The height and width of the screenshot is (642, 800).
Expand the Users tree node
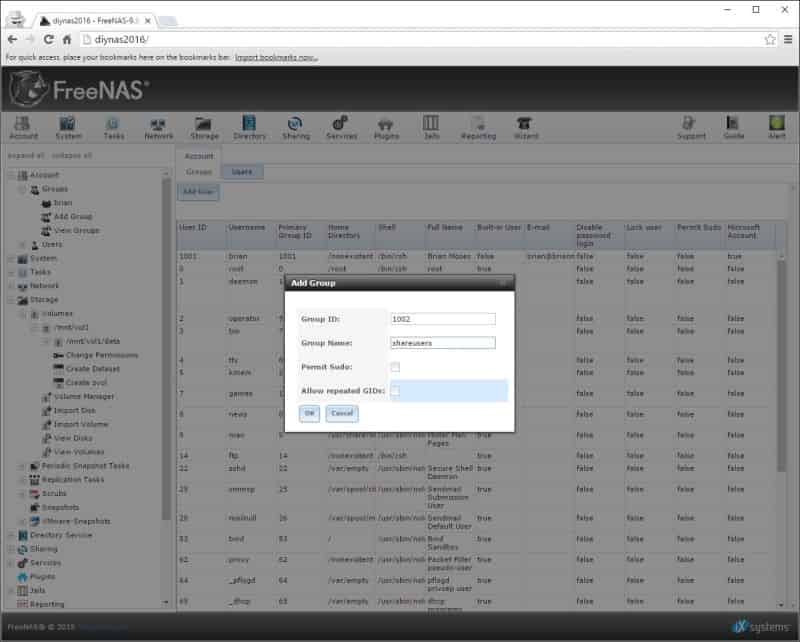(x=22, y=244)
